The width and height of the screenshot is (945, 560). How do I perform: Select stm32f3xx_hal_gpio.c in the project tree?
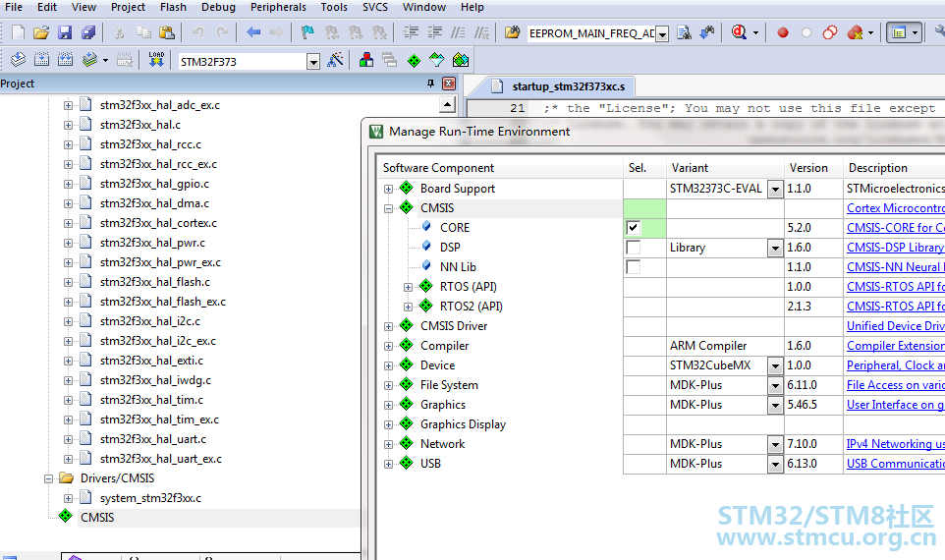point(154,184)
